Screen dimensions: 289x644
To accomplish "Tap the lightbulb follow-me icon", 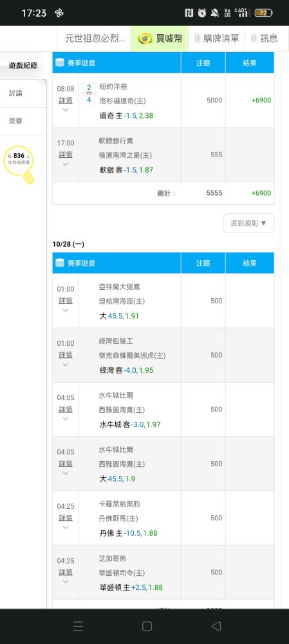I will point(19,165).
